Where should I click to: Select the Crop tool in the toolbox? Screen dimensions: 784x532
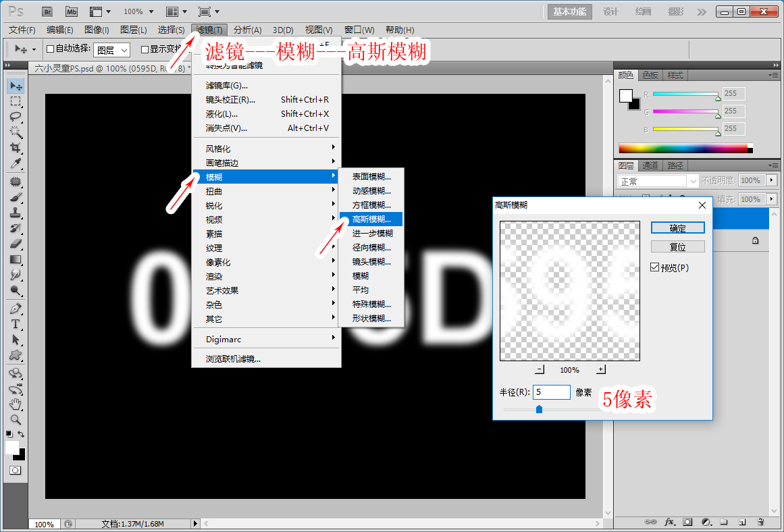coord(16,148)
